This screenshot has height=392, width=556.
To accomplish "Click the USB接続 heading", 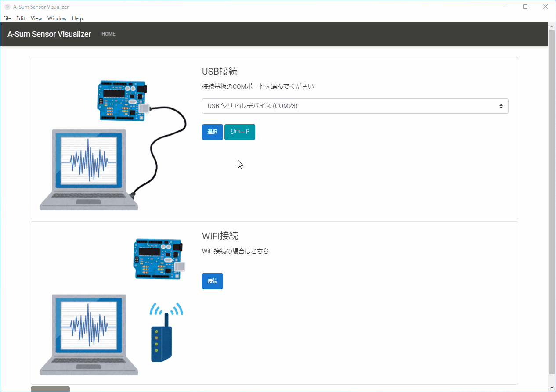I will coord(220,71).
